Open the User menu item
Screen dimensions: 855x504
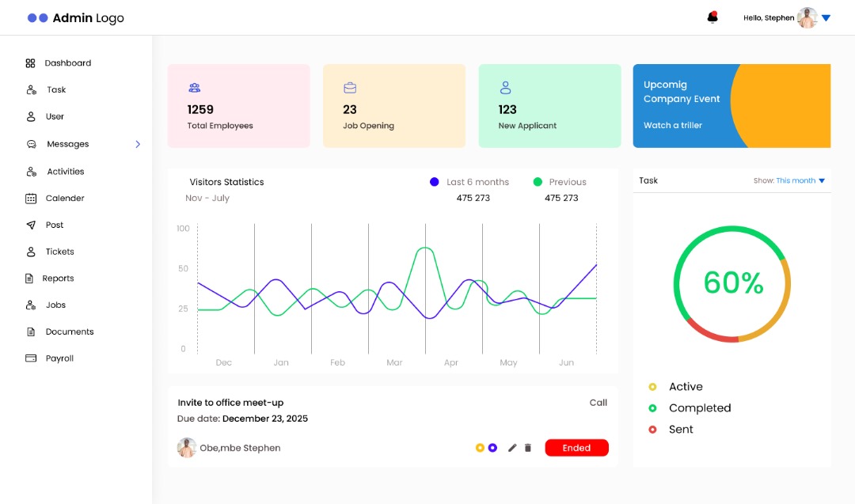55,116
